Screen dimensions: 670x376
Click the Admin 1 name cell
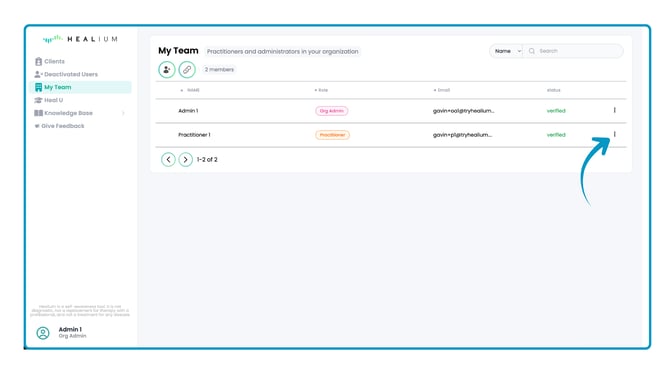188,111
